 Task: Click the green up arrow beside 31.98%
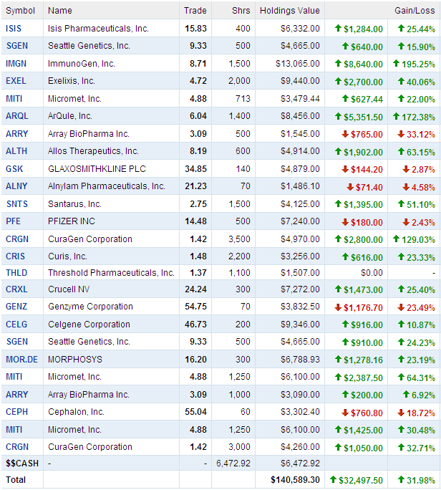401,479
